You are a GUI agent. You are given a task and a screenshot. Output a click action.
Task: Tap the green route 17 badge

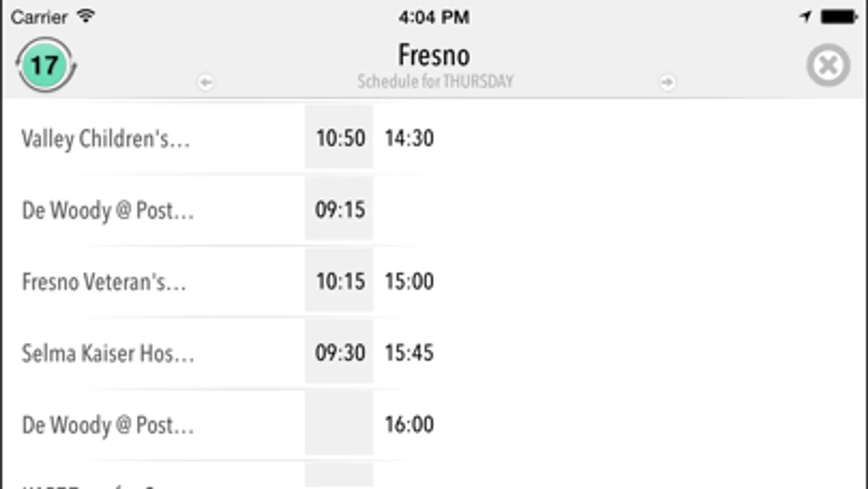(46, 65)
